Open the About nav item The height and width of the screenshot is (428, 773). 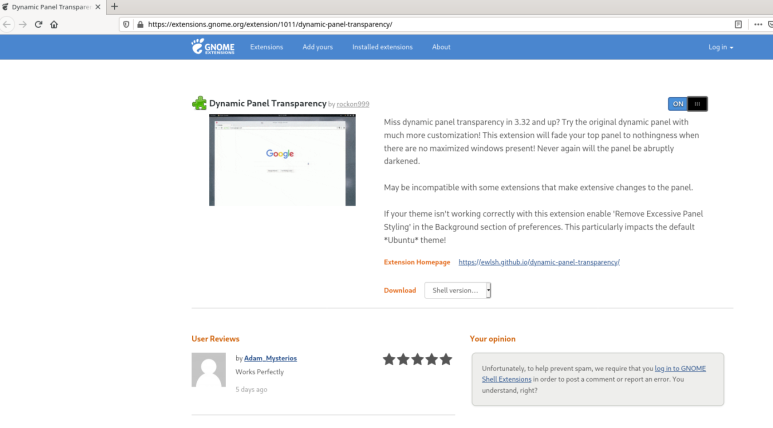(441, 47)
